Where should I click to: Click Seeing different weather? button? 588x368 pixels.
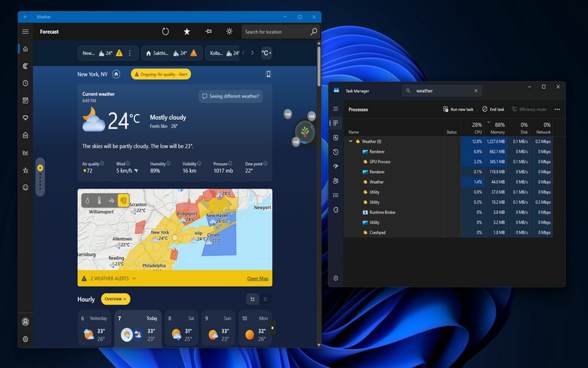click(230, 96)
